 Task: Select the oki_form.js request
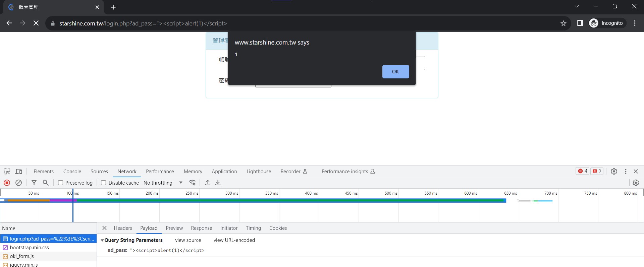click(x=49, y=256)
